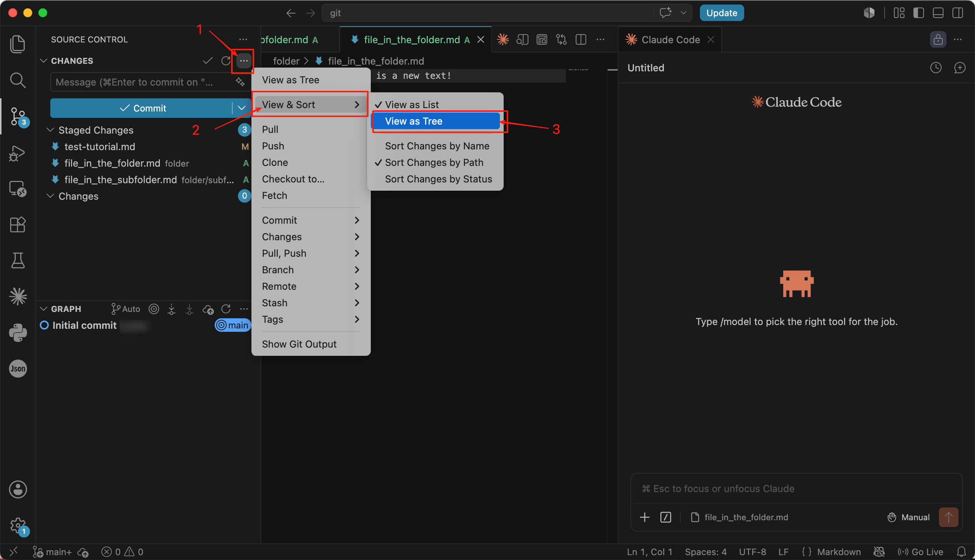Click the send arrow in Claude Code input
Screen dimensions: 975x560
point(948,517)
